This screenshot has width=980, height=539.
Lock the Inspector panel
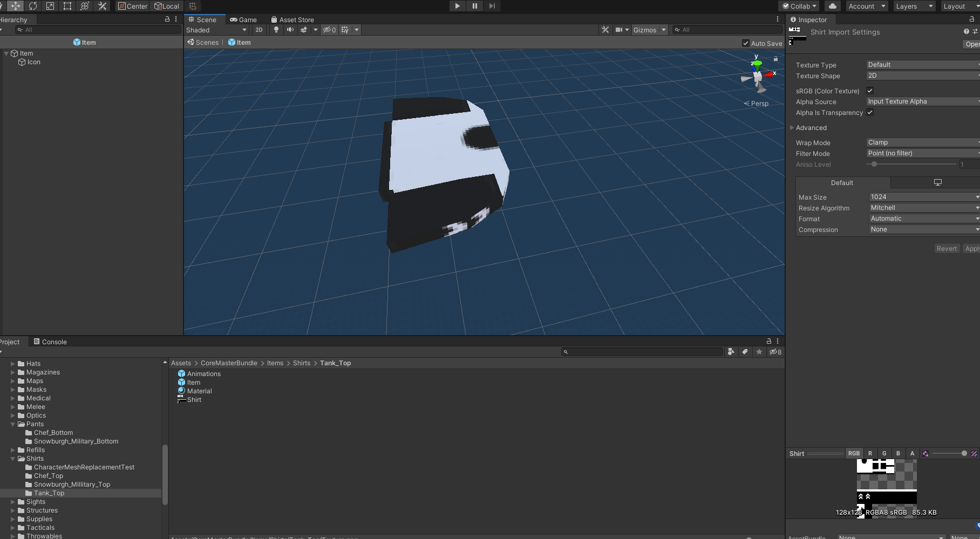[972, 19]
